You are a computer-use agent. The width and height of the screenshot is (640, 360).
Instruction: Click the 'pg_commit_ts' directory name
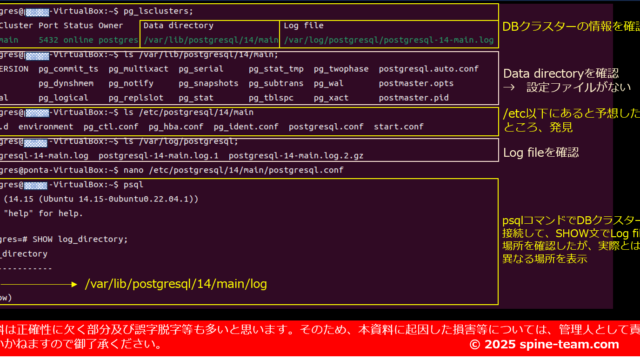click(x=68, y=69)
